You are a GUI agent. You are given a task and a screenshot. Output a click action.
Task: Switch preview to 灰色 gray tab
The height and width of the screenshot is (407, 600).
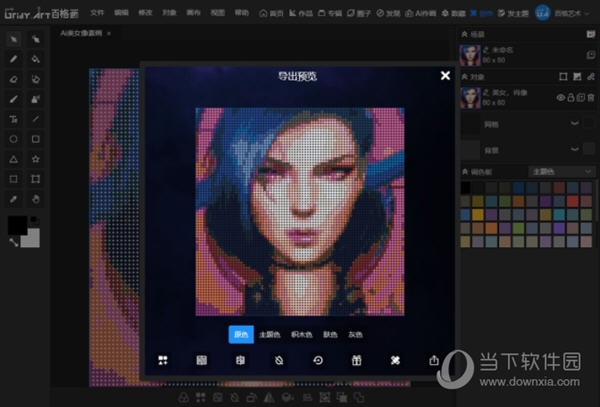pos(355,335)
